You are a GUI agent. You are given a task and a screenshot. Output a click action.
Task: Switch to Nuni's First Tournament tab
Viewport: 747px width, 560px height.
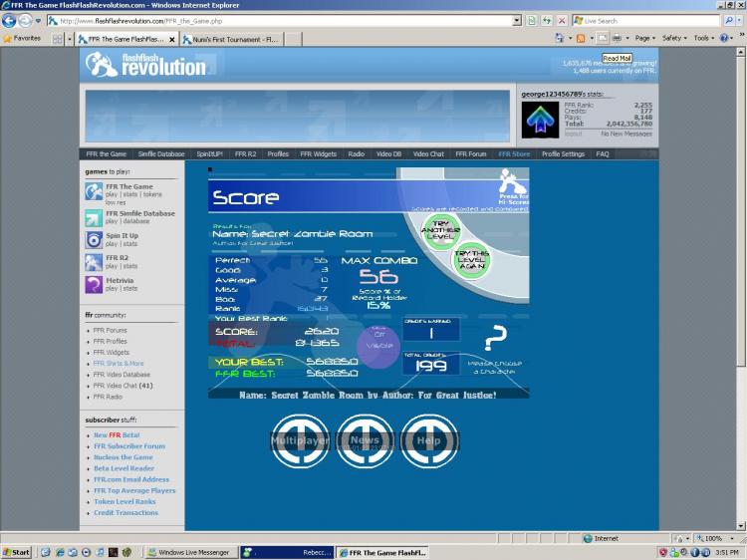pyautogui.click(x=232, y=40)
